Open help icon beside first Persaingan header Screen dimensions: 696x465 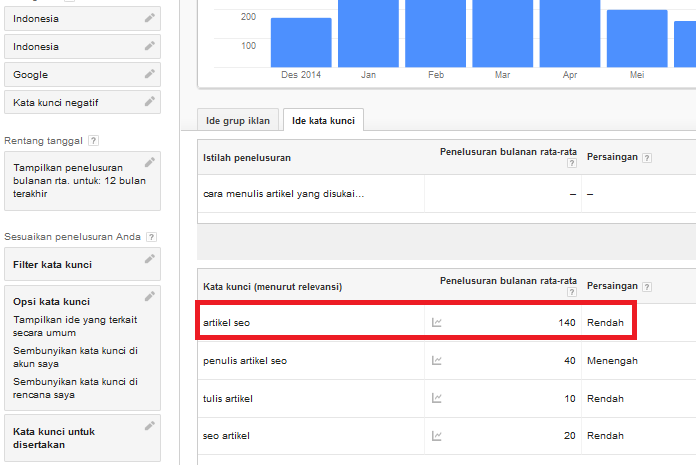pos(647,158)
